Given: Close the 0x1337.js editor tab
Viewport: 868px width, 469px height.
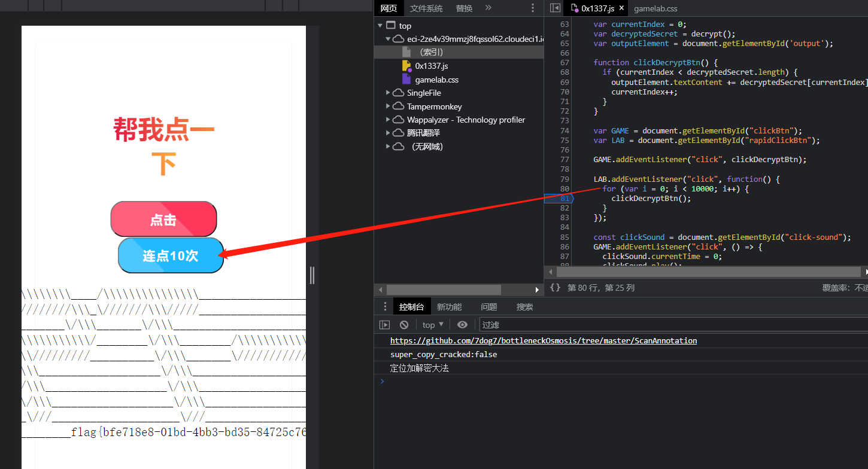Looking at the screenshot, I should (622, 8).
